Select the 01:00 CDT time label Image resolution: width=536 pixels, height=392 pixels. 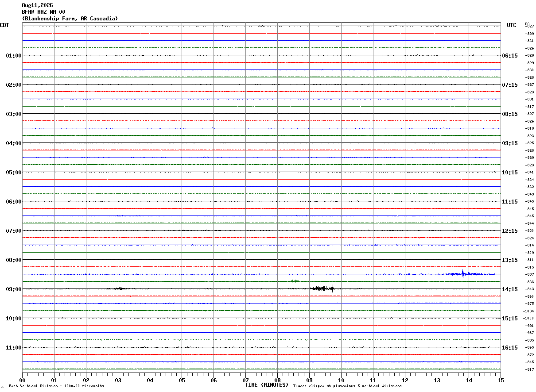[x=14, y=55]
